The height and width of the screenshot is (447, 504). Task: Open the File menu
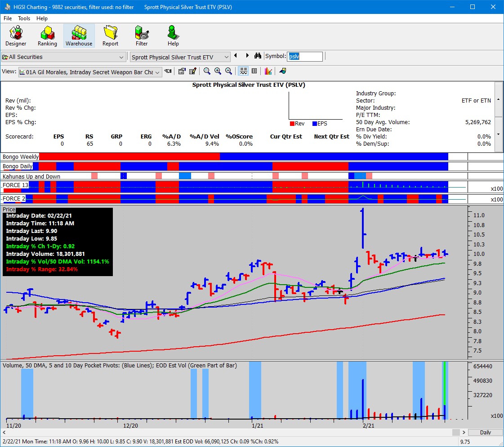pos(7,18)
